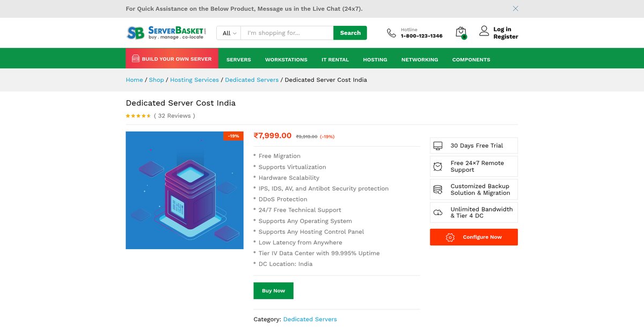
Task: Click 24/7 Free Technical Support feature text
Action: pos(300,210)
